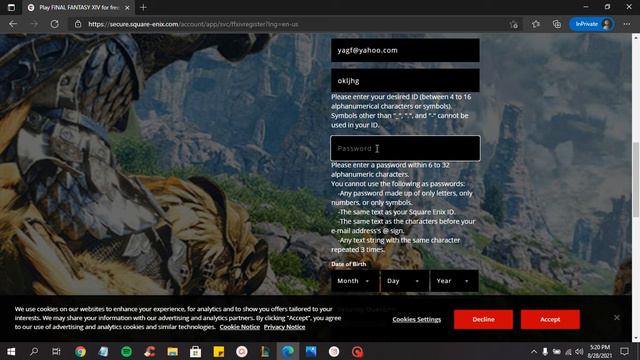The height and width of the screenshot is (360, 640).
Task: Close the FINAL FANTASY XIV tab
Action: tap(127, 7)
